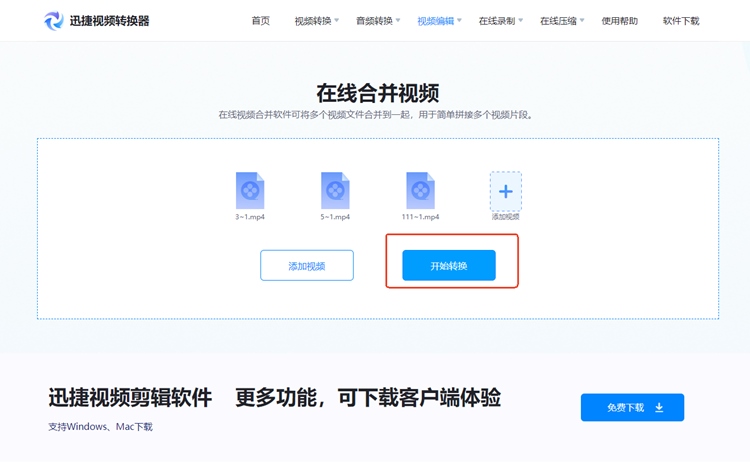Open the 软件下载 page
The image size is (750, 466).
[681, 21]
